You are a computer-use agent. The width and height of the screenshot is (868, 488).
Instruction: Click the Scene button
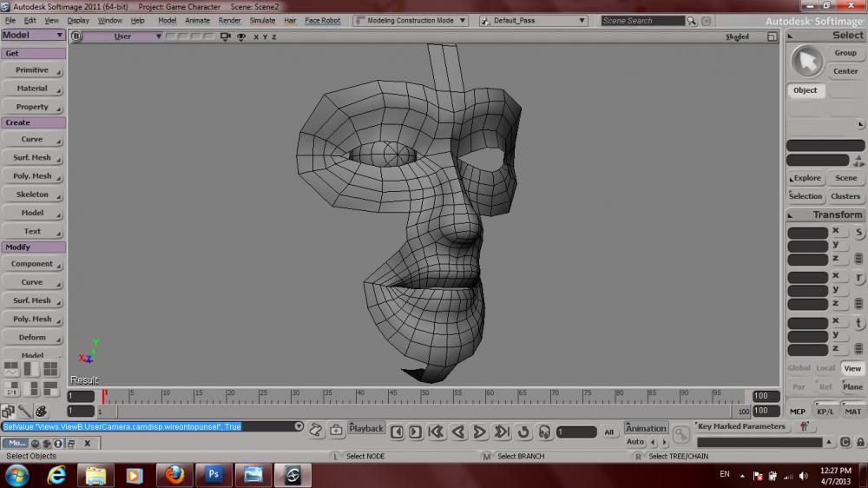845,178
